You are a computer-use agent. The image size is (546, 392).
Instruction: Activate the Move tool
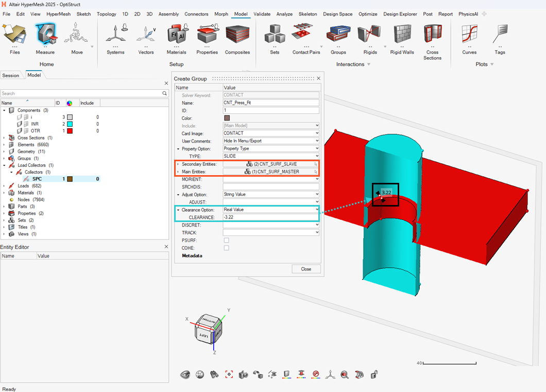pos(77,38)
